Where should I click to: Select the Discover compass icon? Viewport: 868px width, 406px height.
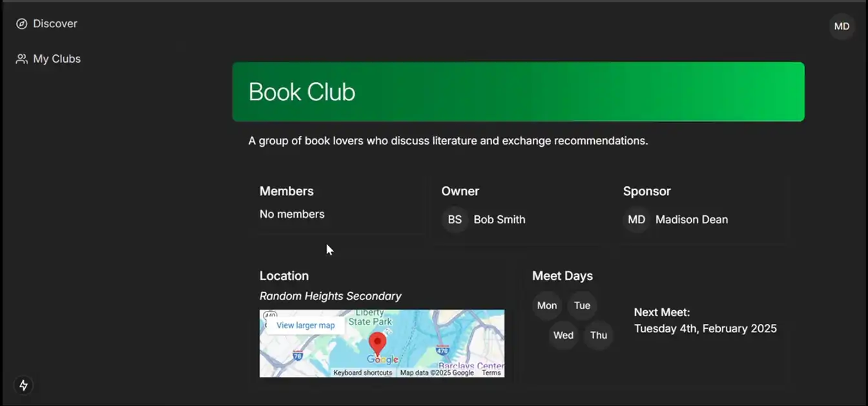[20, 23]
